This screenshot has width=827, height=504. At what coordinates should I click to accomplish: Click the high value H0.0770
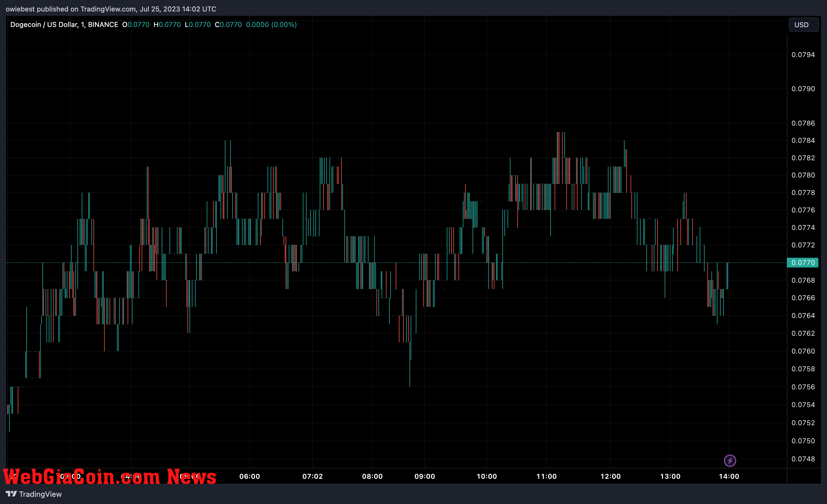[167, 24]
